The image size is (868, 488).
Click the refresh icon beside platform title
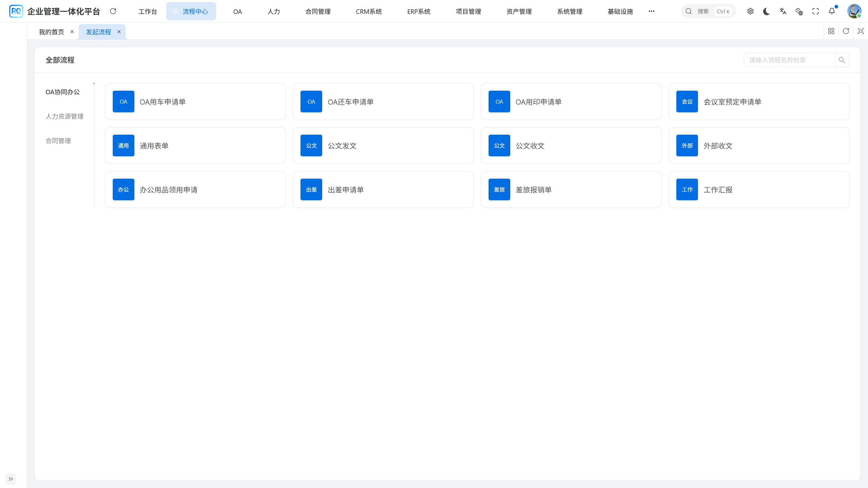pyautogui.click(x=113, y=11)
